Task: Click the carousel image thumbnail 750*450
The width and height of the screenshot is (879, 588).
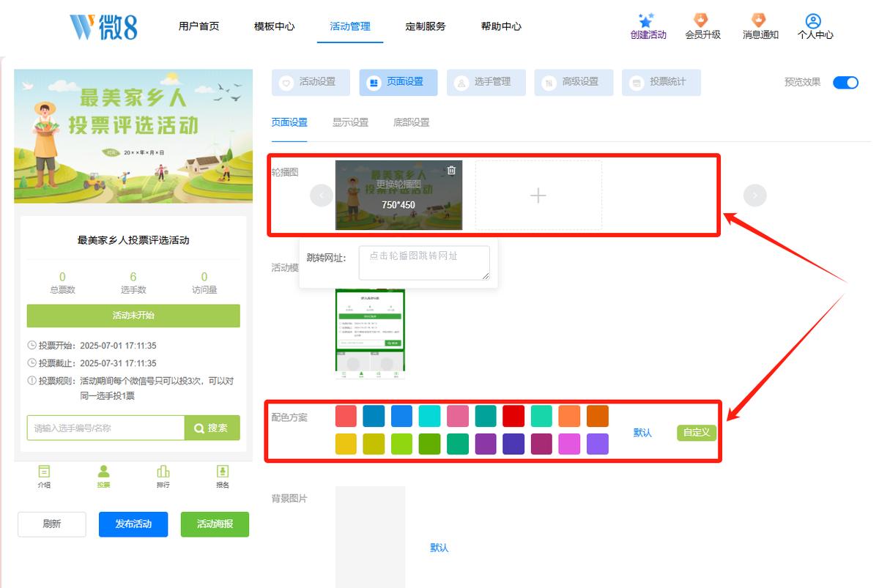Action: (398, 195)
